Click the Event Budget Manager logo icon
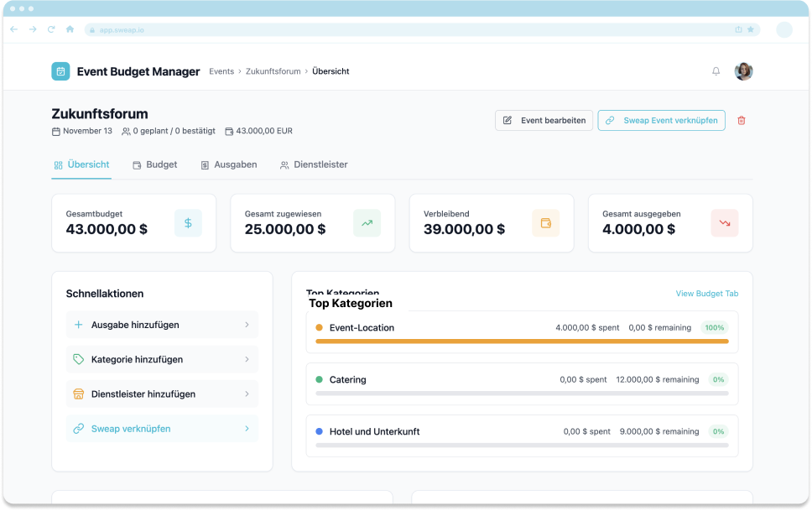 (60, 71)
